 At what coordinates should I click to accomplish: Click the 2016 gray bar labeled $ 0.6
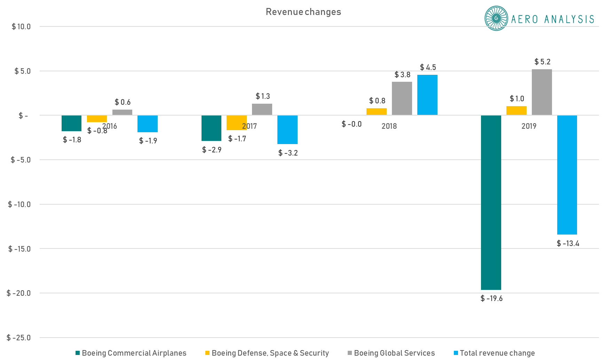tap(122, 112)
